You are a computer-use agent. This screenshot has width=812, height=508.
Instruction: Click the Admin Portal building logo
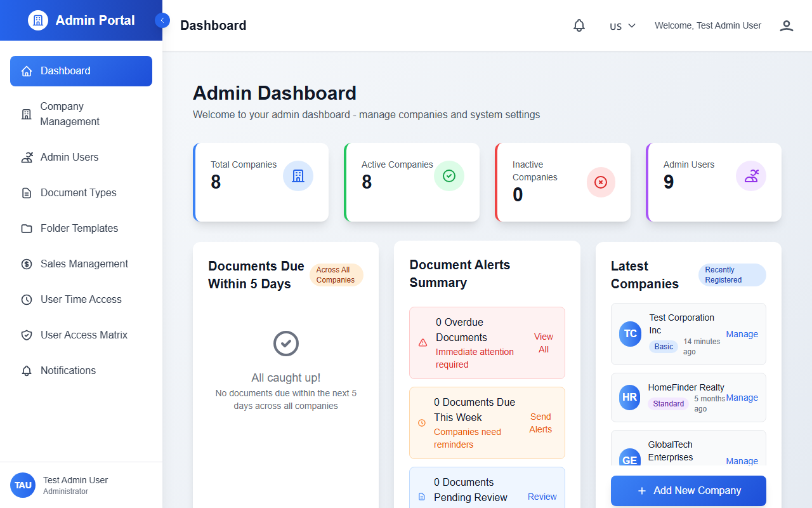tap(37, 20)
